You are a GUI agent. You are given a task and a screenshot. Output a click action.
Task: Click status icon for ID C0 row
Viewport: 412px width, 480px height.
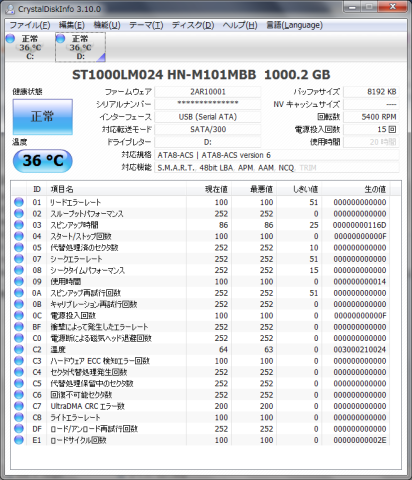[x=19, y=338]
